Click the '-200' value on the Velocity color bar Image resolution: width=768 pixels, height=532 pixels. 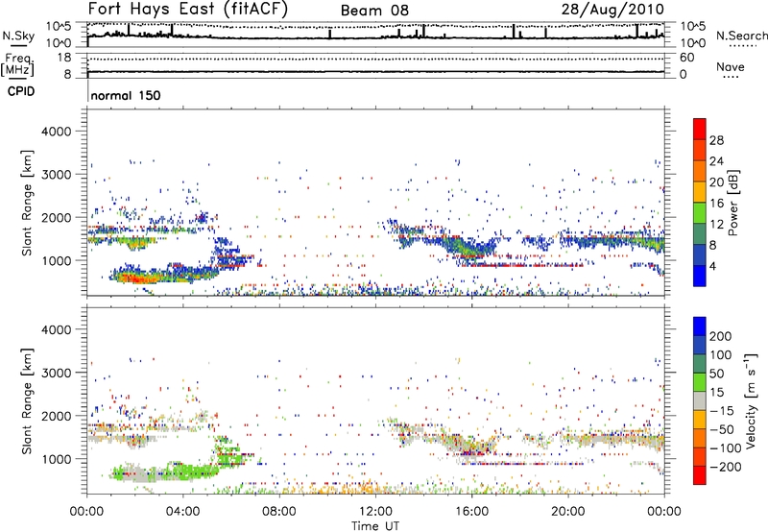point(724,467)
